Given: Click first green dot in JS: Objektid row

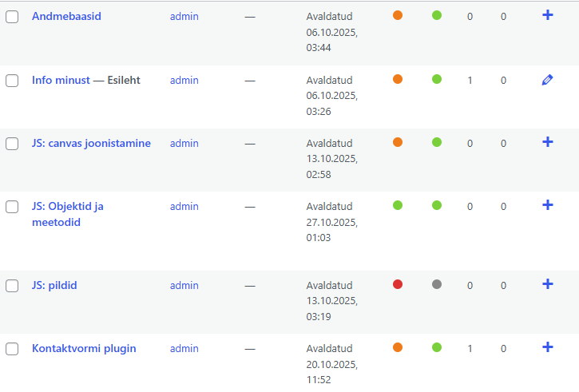Looking at the screenshot, I should [398, 205].
